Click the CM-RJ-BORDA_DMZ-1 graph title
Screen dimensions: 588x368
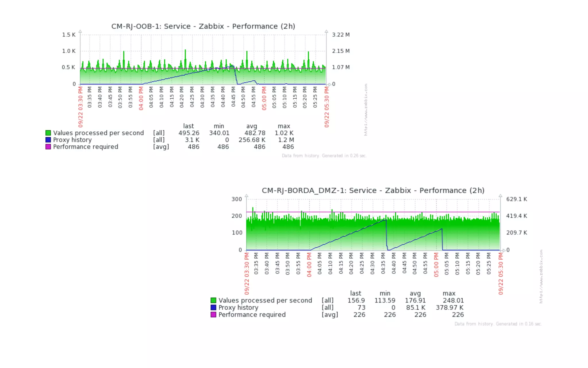coord(373,191)
